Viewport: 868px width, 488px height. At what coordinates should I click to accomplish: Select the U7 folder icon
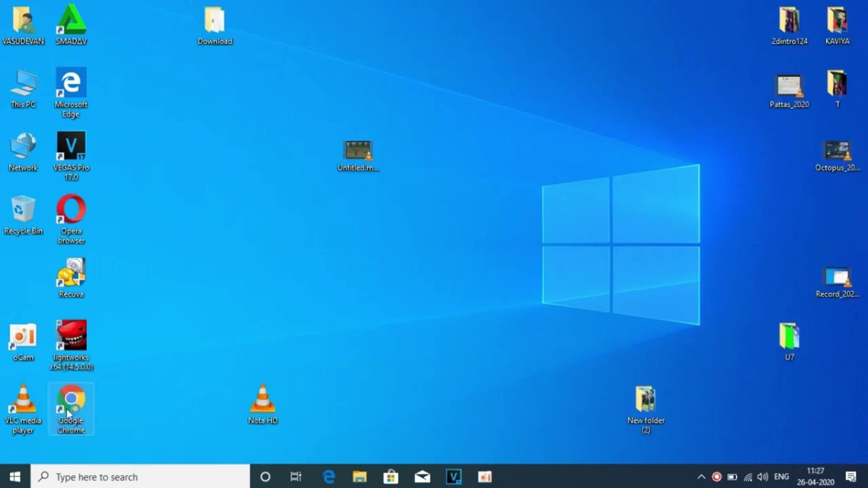click(789, 342)
